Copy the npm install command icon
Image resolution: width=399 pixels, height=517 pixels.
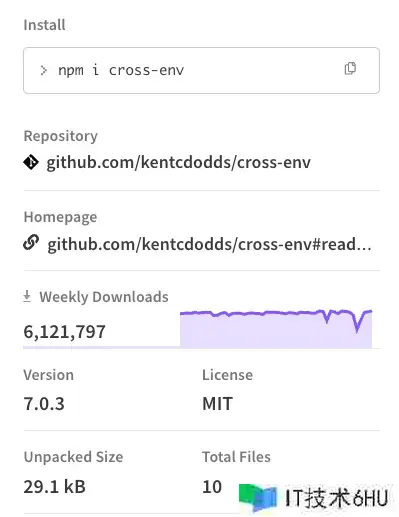350,69
